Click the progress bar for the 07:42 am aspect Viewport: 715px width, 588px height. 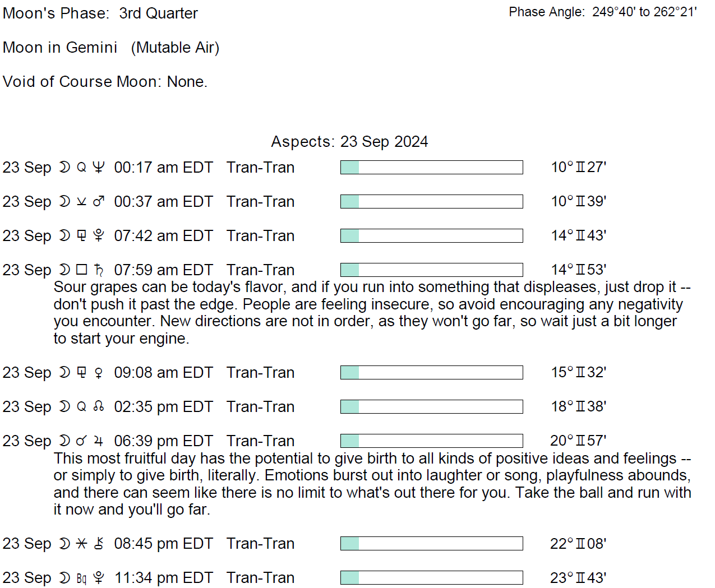point(431,236)
